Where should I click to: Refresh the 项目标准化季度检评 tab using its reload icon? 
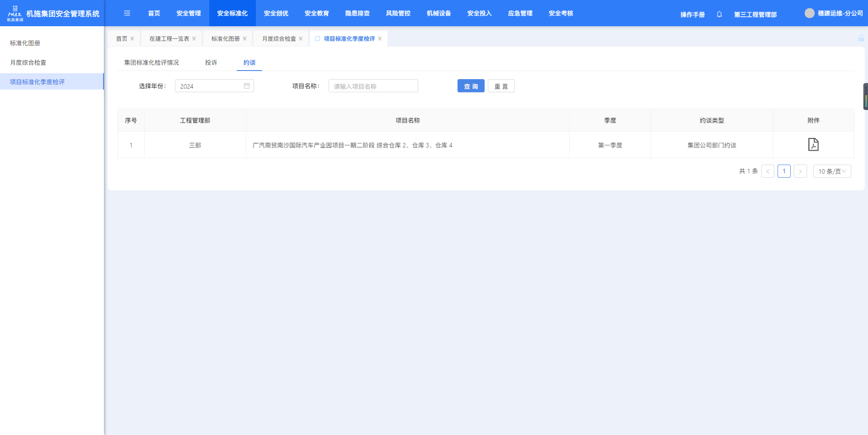(x=317, y=38)
